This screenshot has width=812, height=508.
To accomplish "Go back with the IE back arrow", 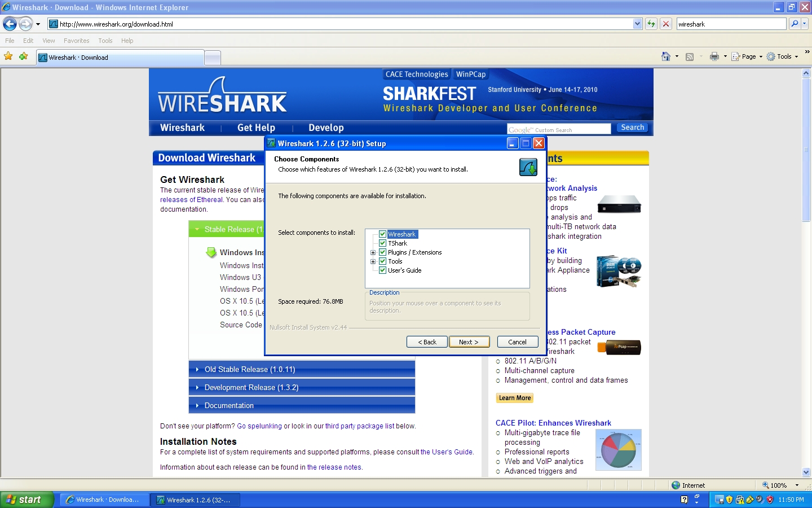I will (x=10, y=24).
